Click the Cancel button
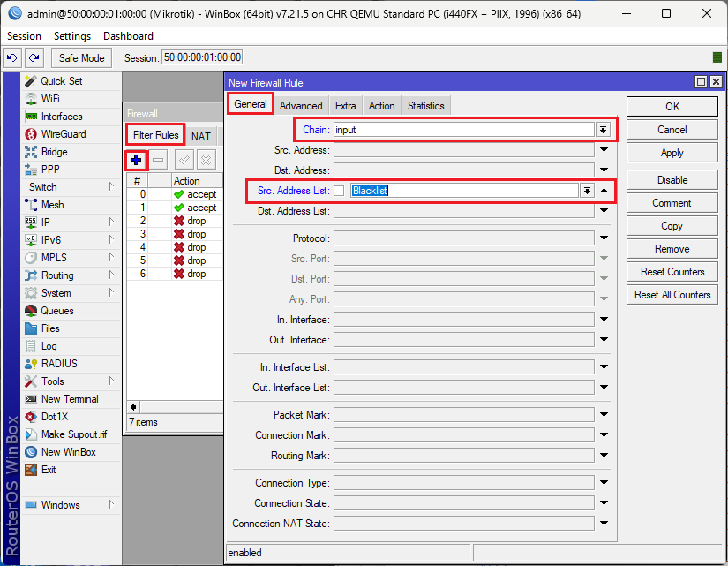The width and height of the screenshot is (728, 566). pyautogui.click(x=672, y=130)
